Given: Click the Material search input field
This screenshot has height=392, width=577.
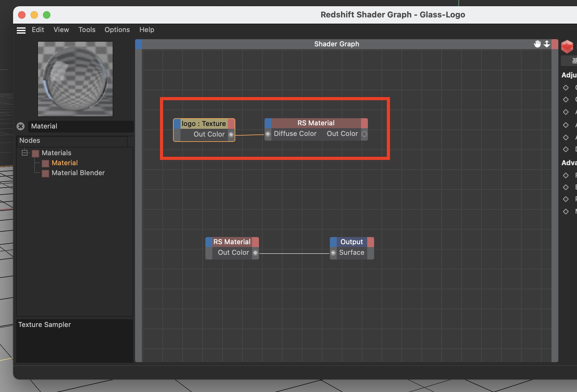Looking at the screenshot, I should click(x=80, y=126).
